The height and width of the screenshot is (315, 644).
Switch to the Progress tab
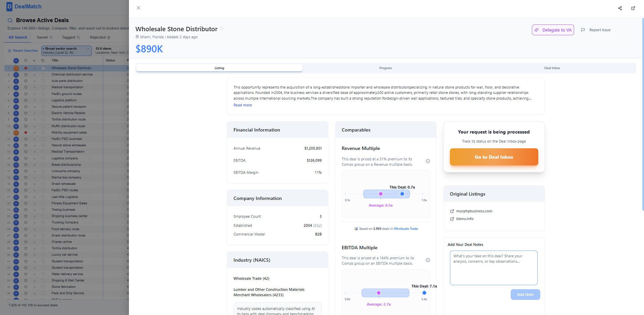click(x=385, y=68)
